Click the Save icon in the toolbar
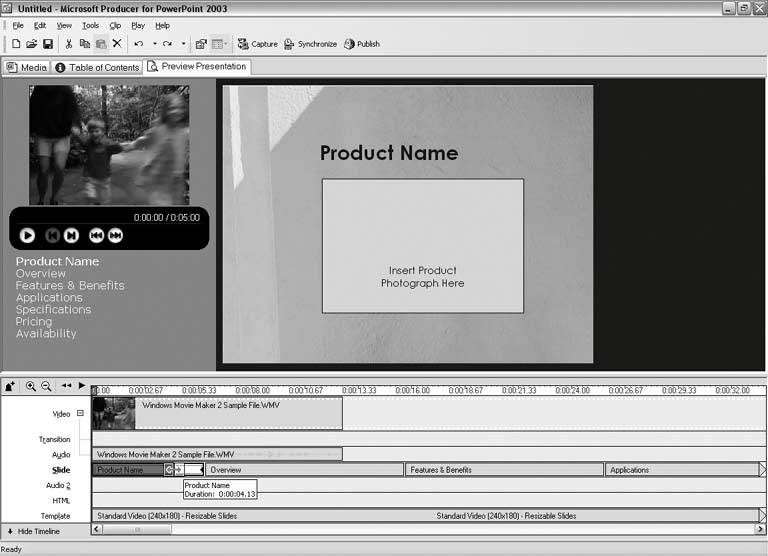Screen dimensions: 768x556 coord(47,44)
